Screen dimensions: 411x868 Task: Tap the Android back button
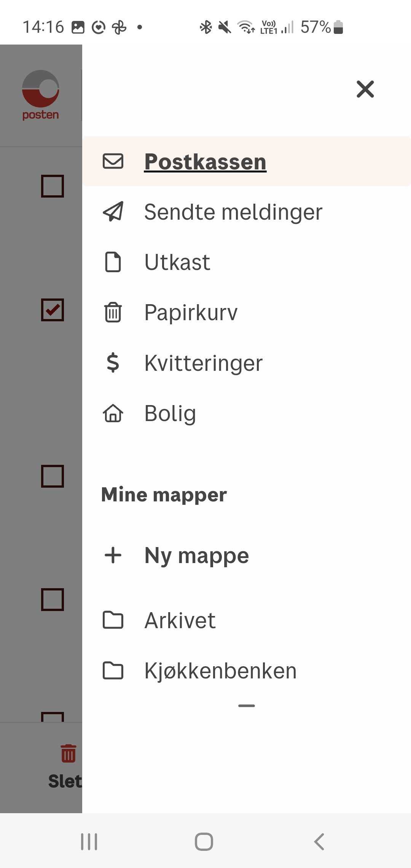coord(319,842)
